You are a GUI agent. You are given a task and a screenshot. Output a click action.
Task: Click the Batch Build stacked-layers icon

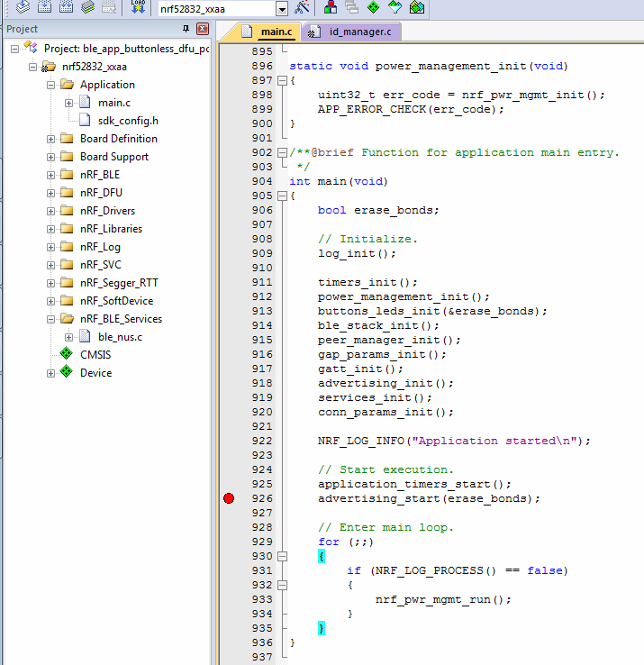click(87, 7)
